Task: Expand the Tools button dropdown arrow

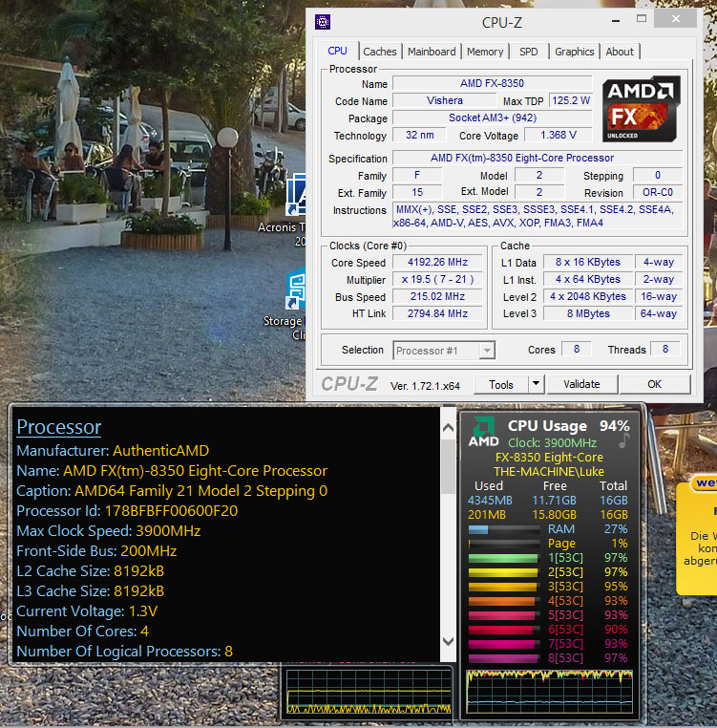Action: pyautogui.click(x=536, y=384)
